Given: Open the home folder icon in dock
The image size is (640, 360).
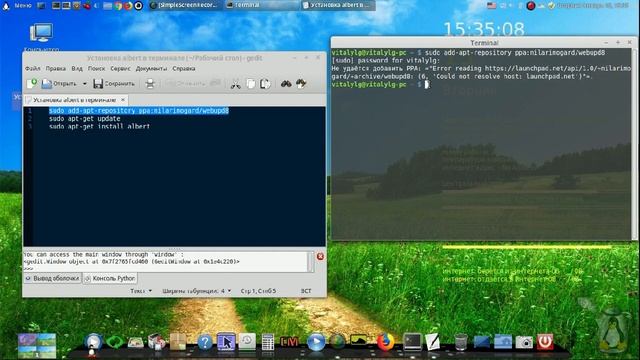Looking at the screenshot, I should click(x=503, y=342).
